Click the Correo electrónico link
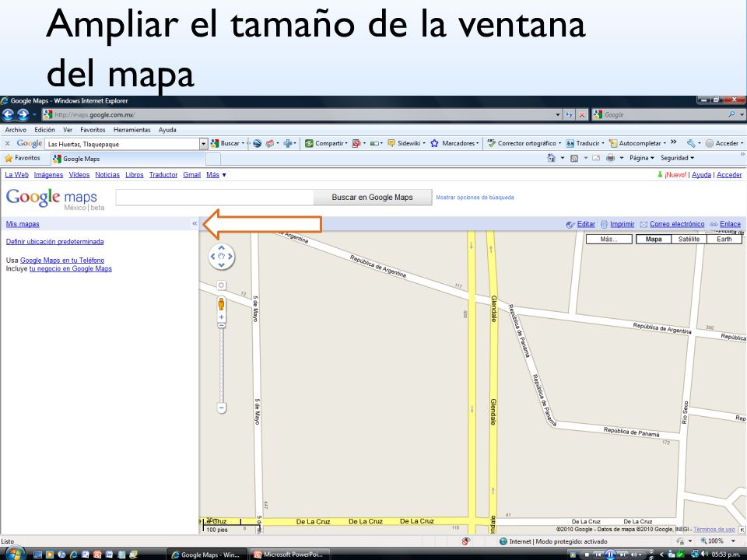Viewport: 747px width, 560px height. click(x=677, y=224)
